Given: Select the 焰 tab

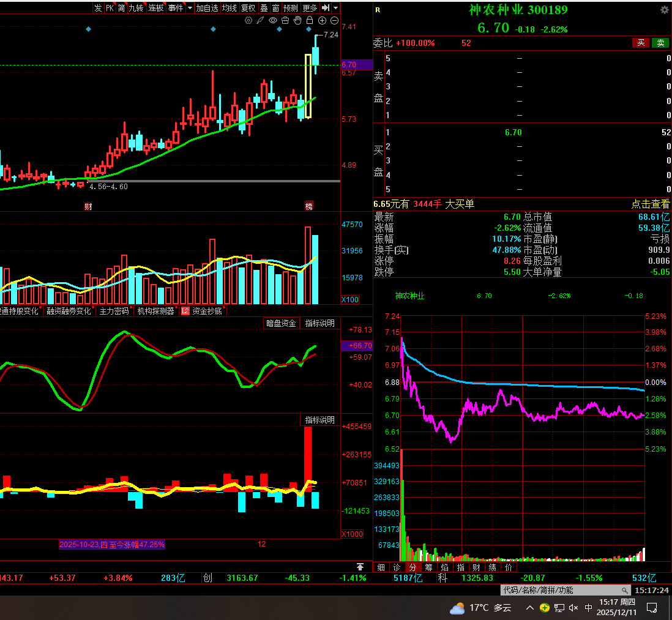Looking at the screenshot, I should pos(444,567).
